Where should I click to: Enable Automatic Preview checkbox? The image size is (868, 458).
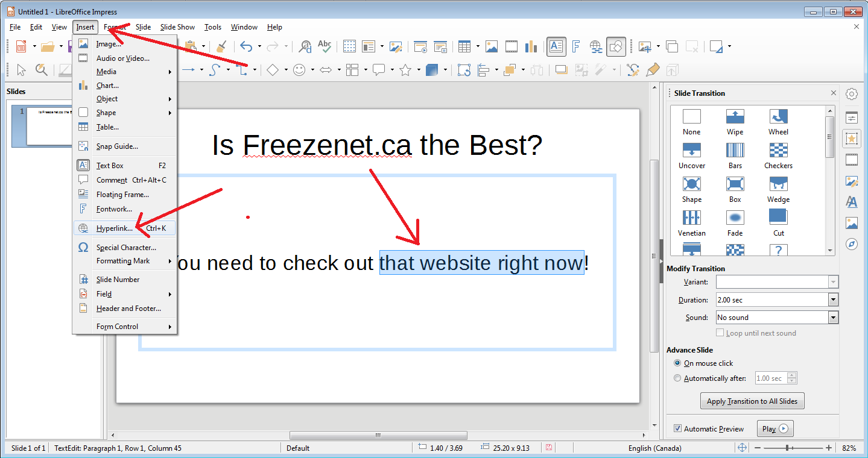[677, 428]
